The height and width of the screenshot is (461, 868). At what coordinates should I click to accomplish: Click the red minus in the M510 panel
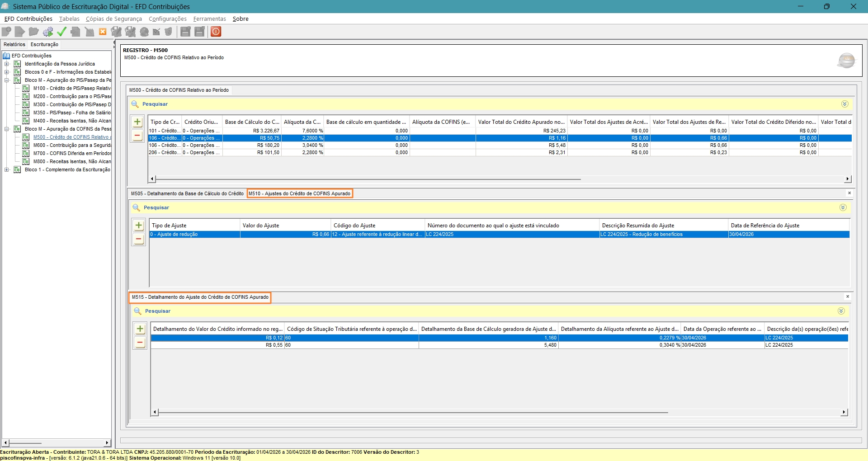(139, 239)
